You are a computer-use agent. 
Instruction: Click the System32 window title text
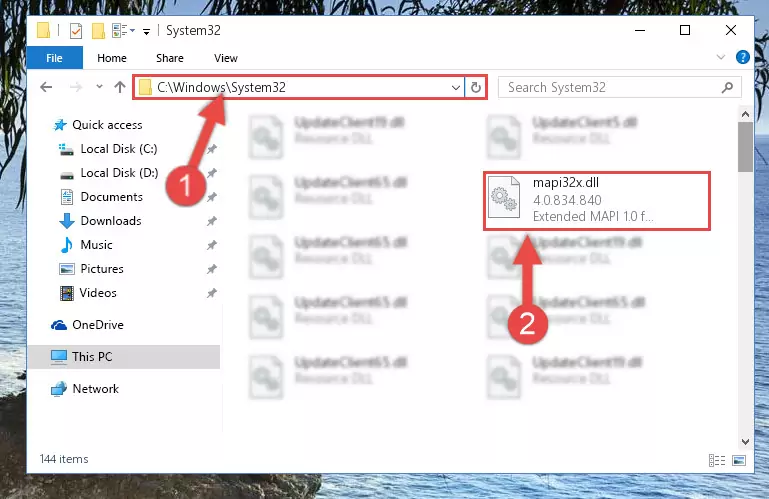point(193,30)
